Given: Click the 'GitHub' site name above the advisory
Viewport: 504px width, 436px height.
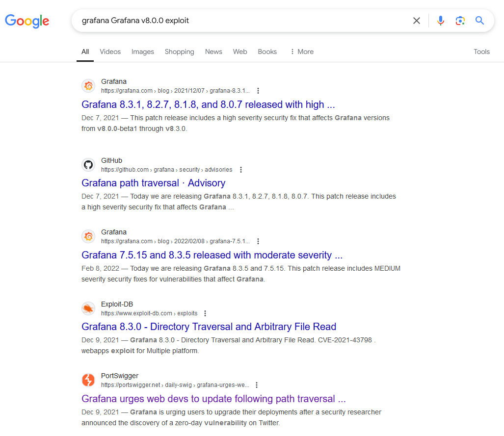Looking at the screenshot, I should (x=111, y=161).
